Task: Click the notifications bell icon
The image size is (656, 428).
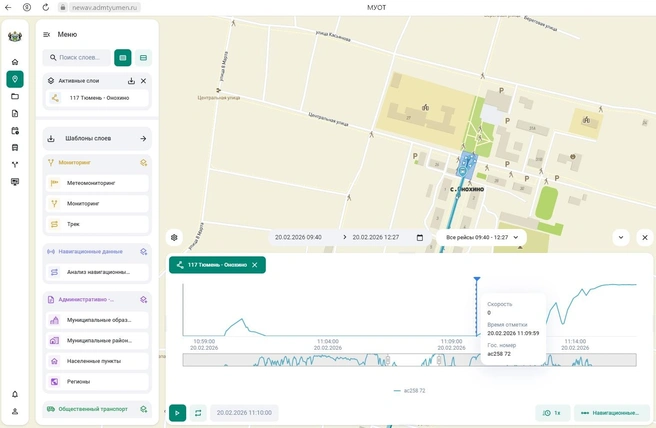Action: pyautogui.click(x=15, y=394)
